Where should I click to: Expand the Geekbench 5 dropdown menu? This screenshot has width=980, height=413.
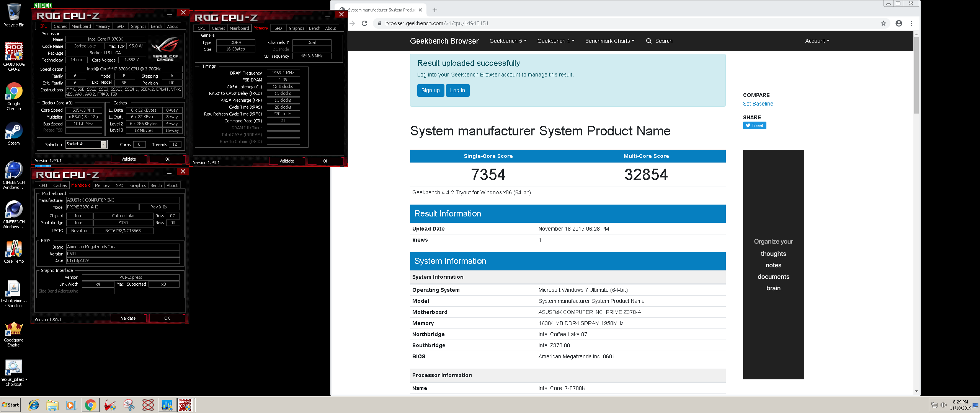(x=508, y=41)
